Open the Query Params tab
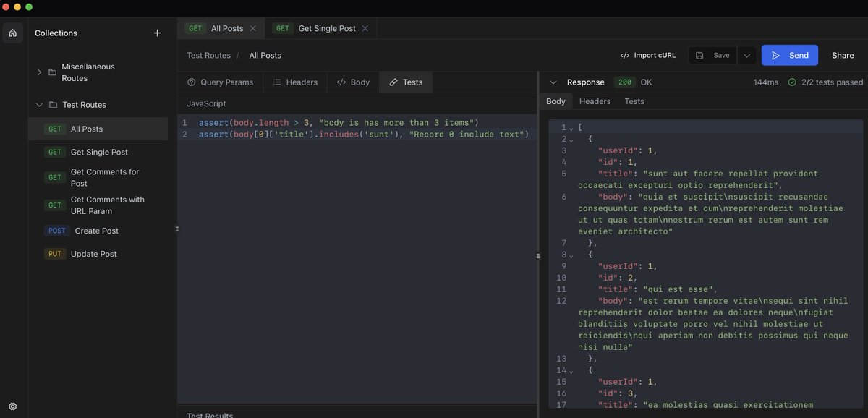This screenshot has height=418, width=868. pos(220,82)
